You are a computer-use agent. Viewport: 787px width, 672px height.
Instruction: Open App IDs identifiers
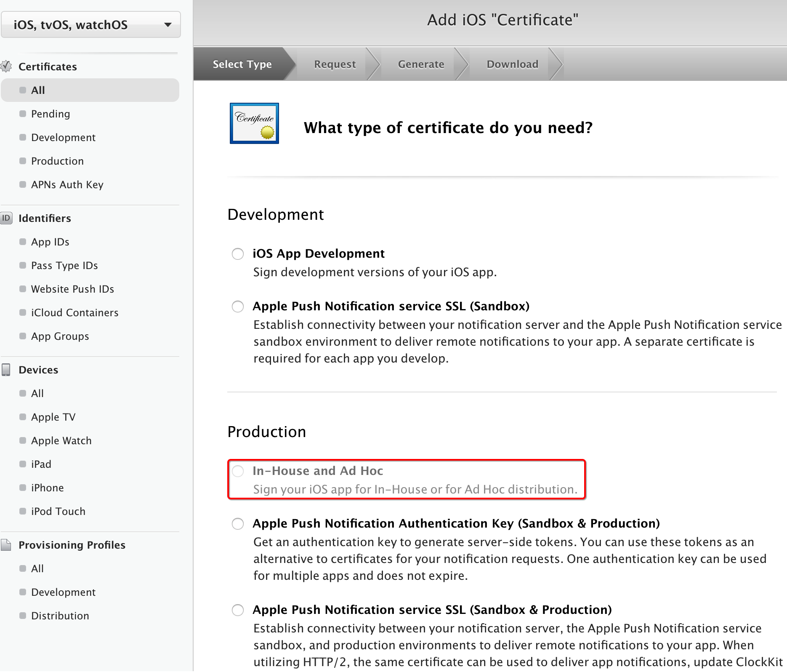(x=50, y=242)
